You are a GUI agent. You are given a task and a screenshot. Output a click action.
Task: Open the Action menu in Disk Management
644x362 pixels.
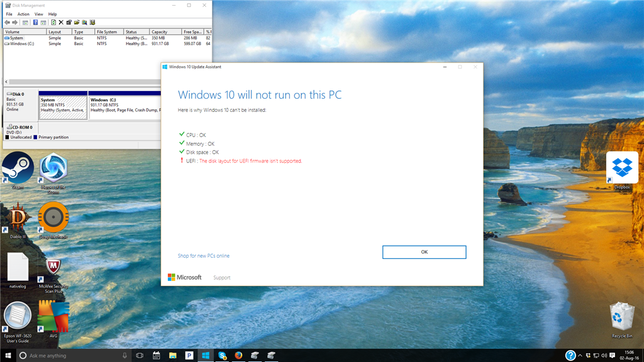[23, 14]
